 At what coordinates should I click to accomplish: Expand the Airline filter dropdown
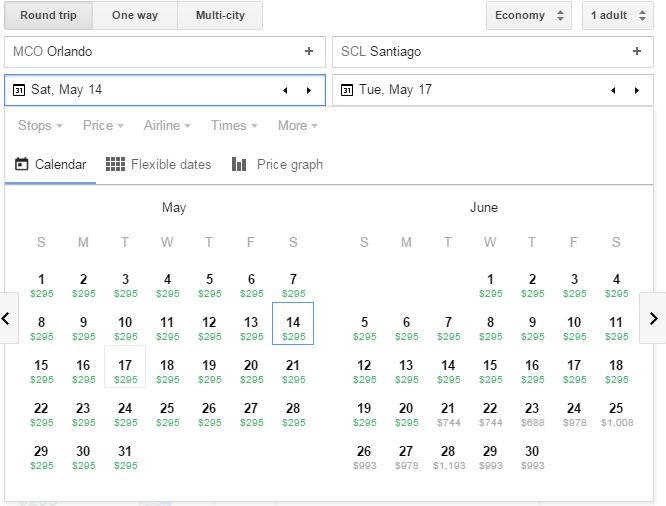[167, 126]
